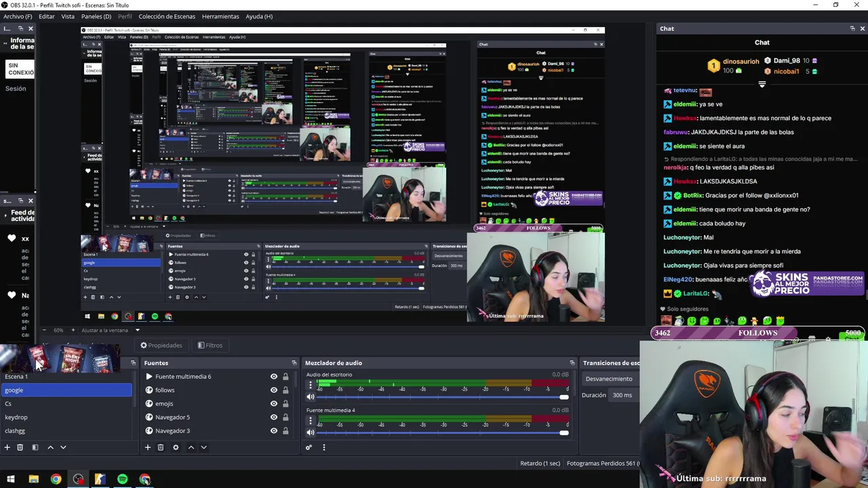Click the OBS Studio taskbar icon
The height and width of the screenshot is (488, 868).
click(79, 479)
